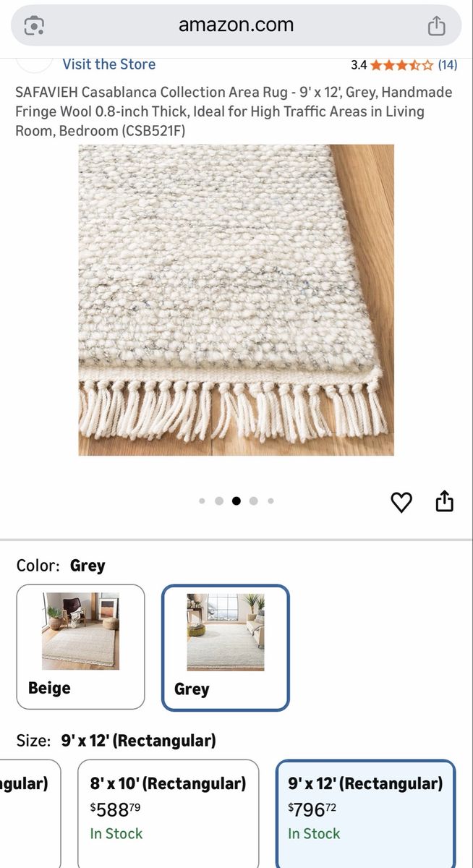Tap the amazon.com address bar
Viewport: 473px width, 868px height.
pos(236,25)
